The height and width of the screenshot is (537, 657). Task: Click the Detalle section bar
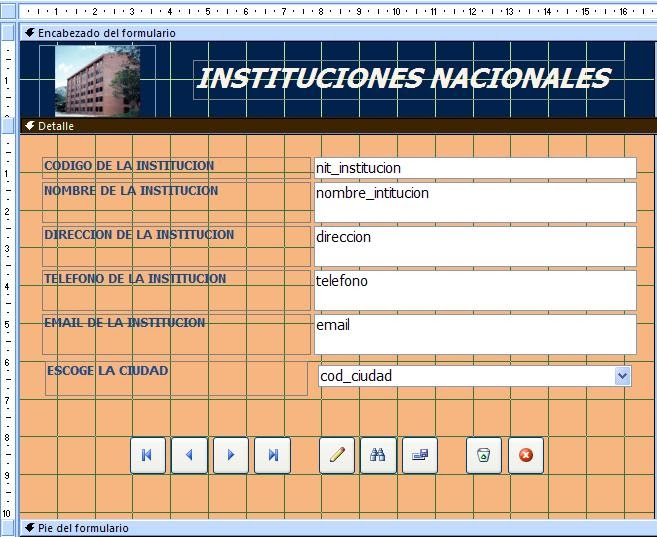(x=338, y=126)
